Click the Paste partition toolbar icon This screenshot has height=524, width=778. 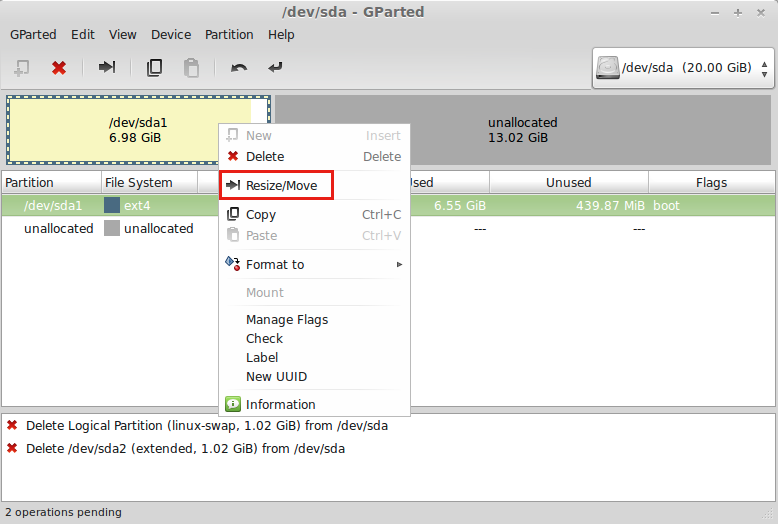point(190,68)
